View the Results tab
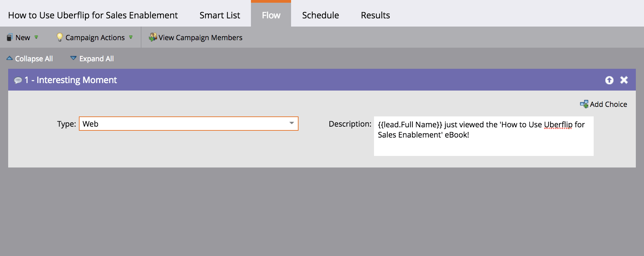644x256 pixels. click(x=375, y=15)
